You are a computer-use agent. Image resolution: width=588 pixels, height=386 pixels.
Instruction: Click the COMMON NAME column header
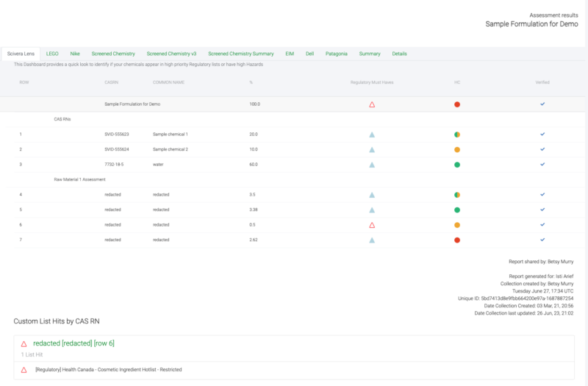(168, 82)
